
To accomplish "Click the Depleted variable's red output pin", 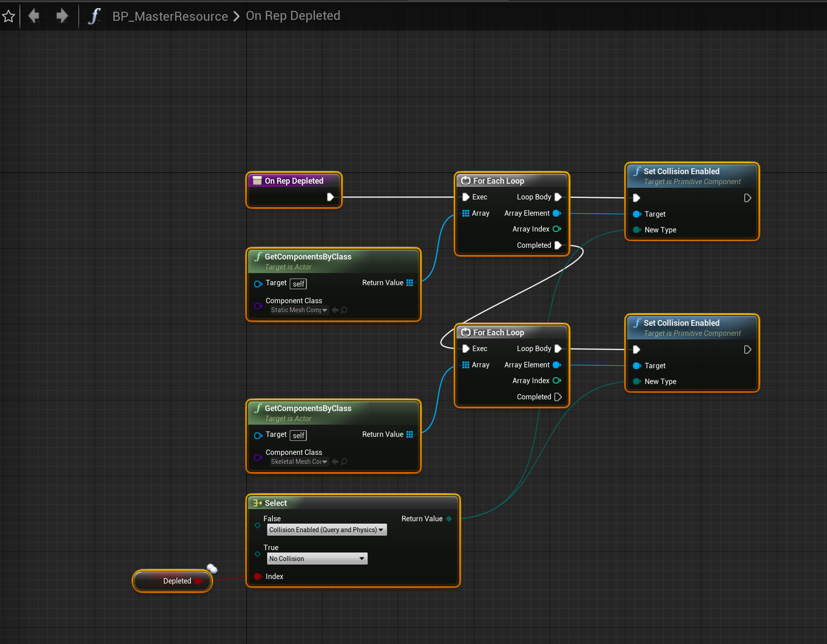I will (198, 581).
